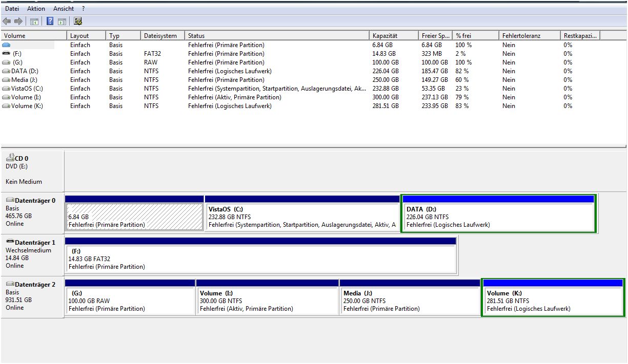
Task: Click the CD 0 optical drive icon
Action: 10,158
